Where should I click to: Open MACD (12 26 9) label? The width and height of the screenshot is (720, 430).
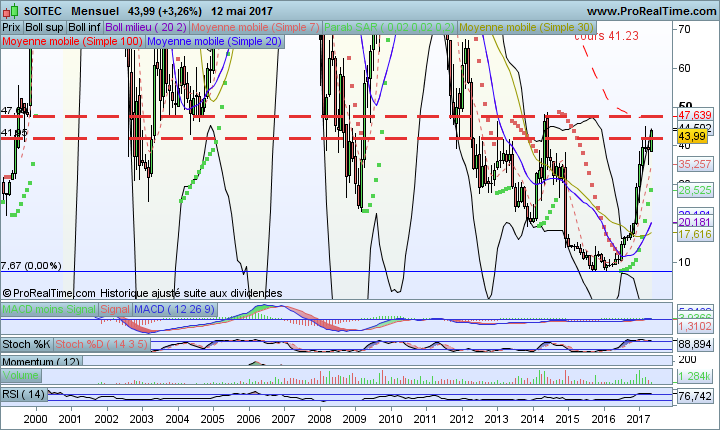(174, 310)
